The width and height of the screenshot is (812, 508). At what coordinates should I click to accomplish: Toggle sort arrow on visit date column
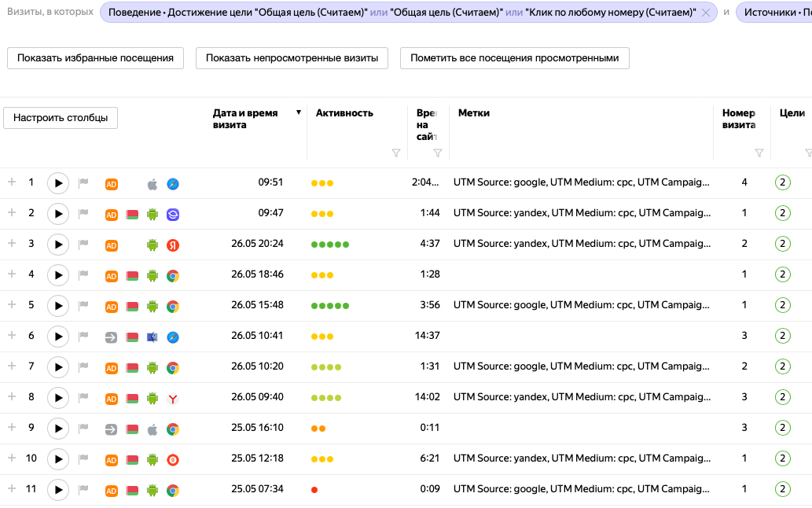click(x=299, y=112)
